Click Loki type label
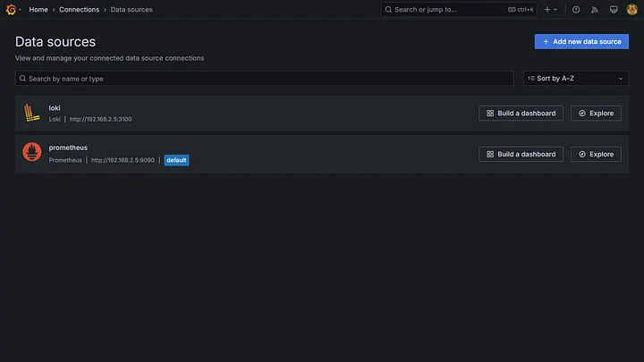The width and height of the screenshot is (644, 362). pyautogui.click(x=55, y=119)
